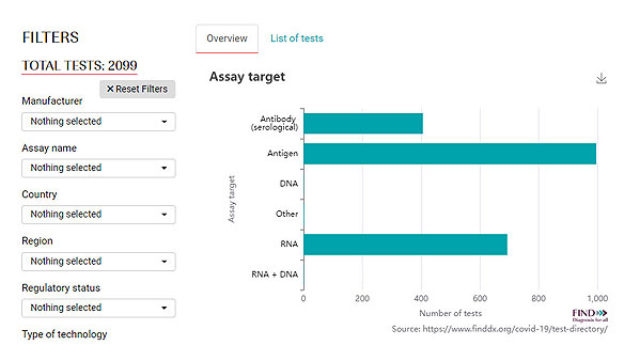Open the Assay name dropdown

[x=98, y=168]
